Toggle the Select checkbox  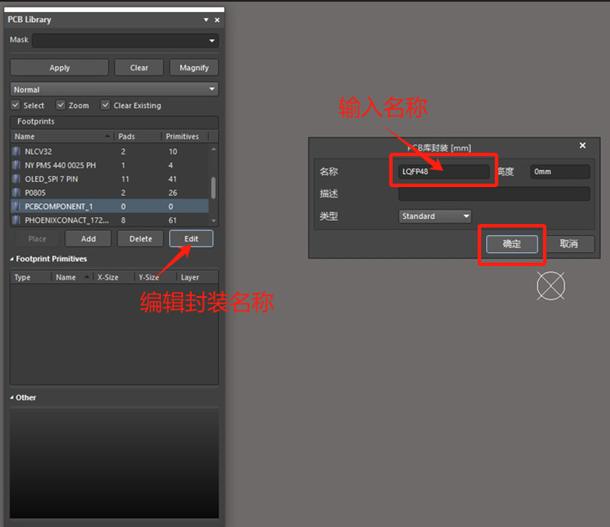15,105
